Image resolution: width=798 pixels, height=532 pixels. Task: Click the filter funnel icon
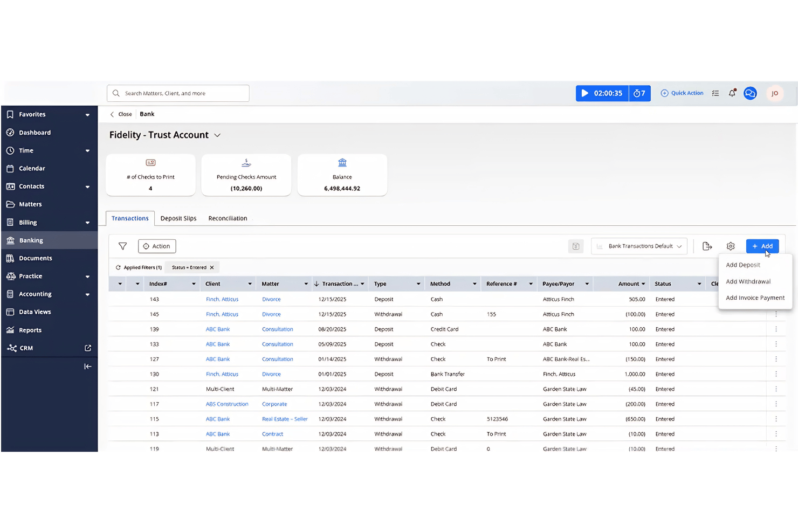[x=123, y=246]
